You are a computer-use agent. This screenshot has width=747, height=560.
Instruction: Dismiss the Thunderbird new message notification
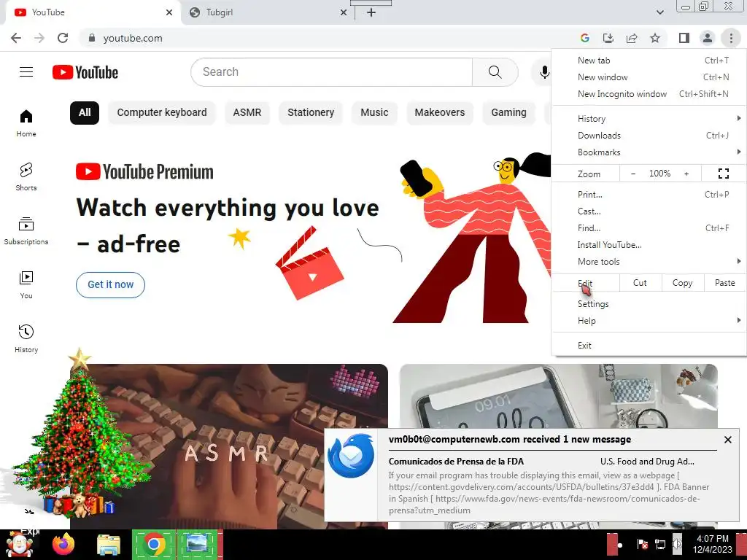point(727,440)
